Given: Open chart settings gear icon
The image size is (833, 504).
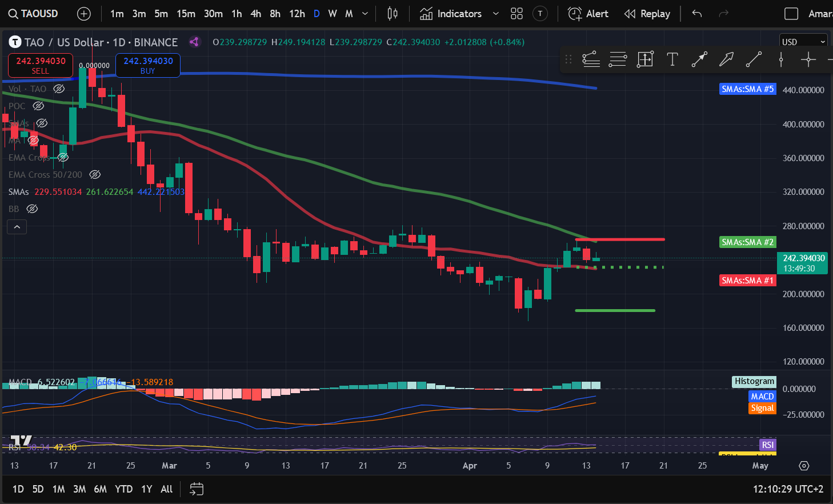Looking at the screenshot, I should click(804, 466).
